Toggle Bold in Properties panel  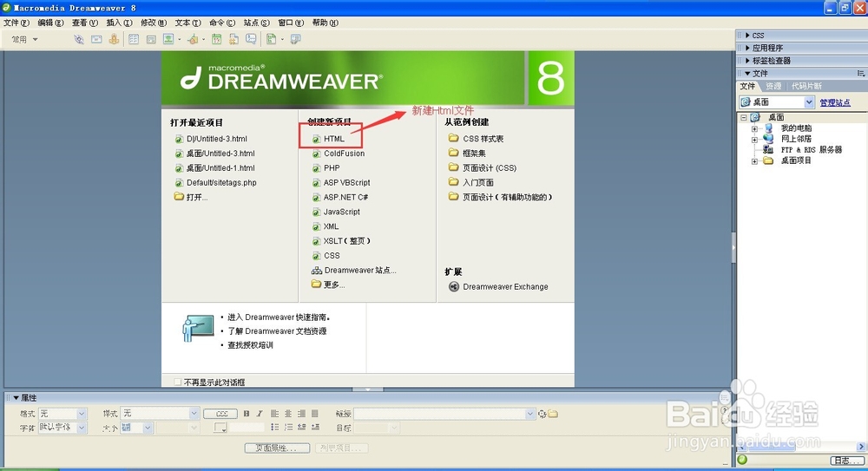pos(247,414)
